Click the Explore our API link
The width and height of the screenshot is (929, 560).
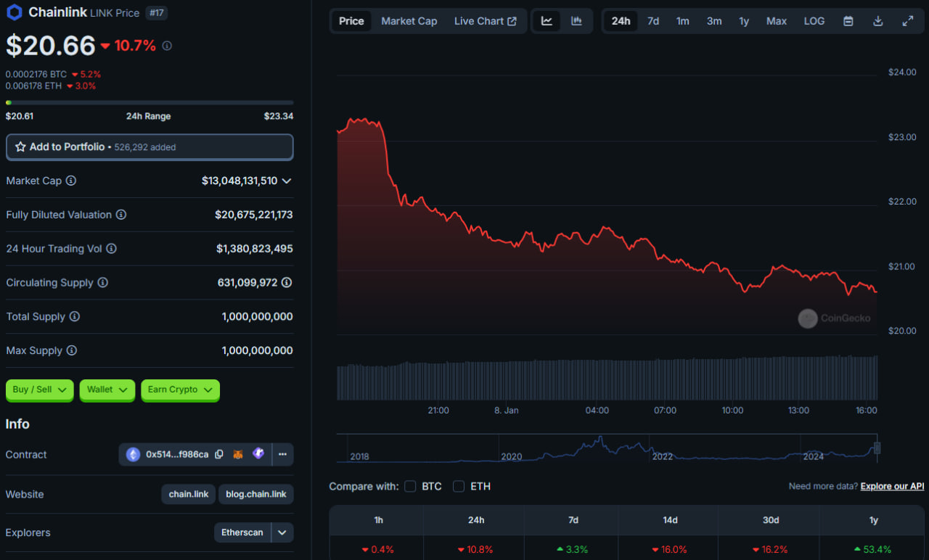[892, 486]
